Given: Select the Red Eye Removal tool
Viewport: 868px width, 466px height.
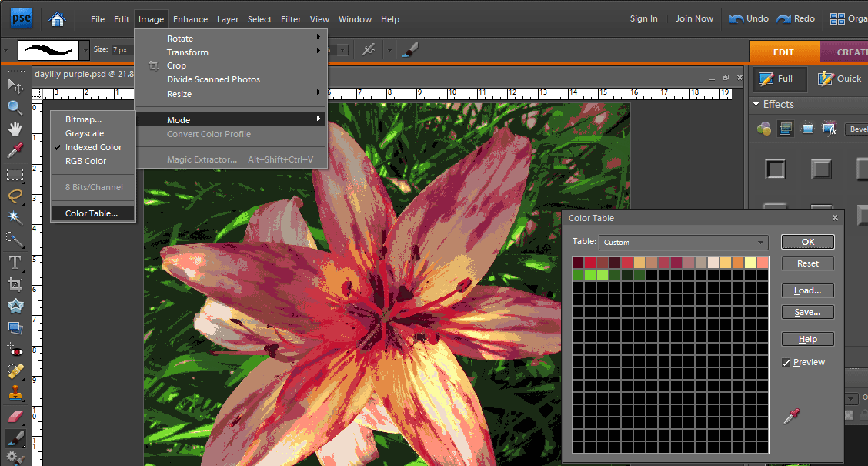Looking at the screenshot, I should [x=15, y=350].
